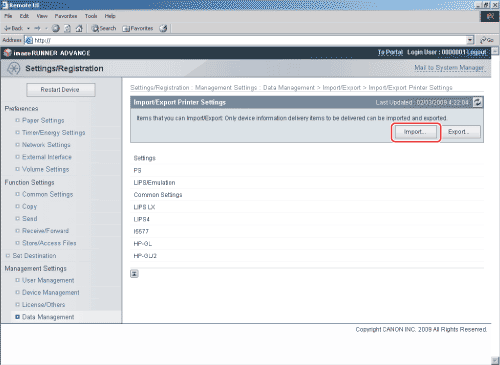Click the back-to-top arrow icon below settings list
The width and height of the screenshot is (500, 365).
(134, 274)
